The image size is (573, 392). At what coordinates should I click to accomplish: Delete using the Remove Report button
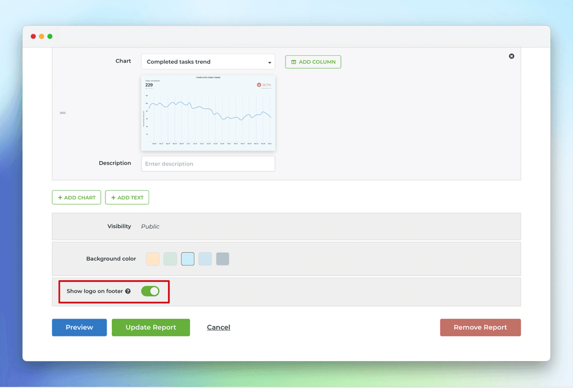point(480,327)
